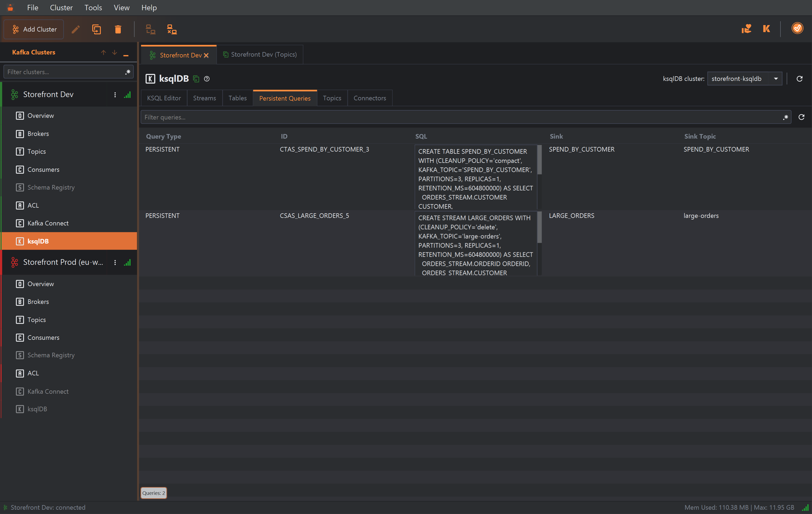
Task: Switch to the Streams tab
Action: (x=204, y=98)
